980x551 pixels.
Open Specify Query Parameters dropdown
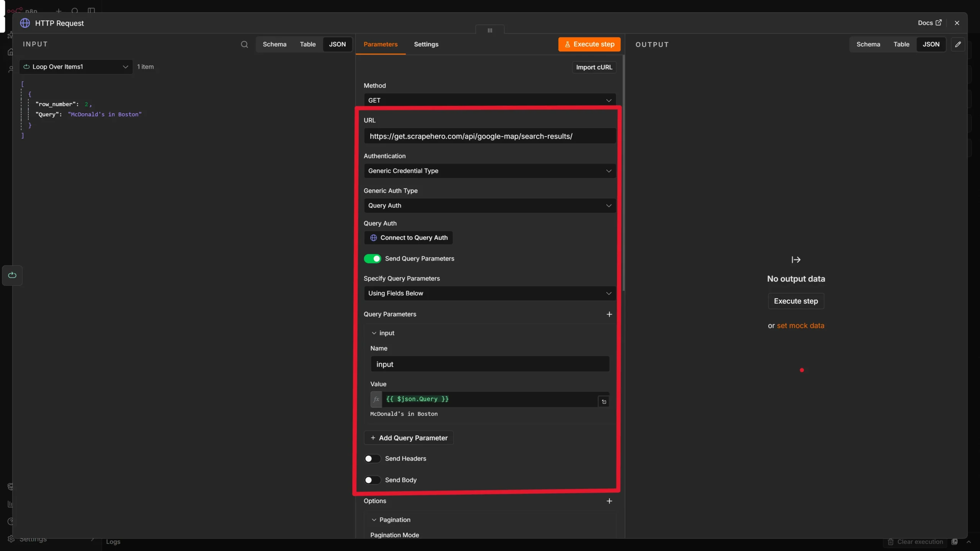[490, 293]
